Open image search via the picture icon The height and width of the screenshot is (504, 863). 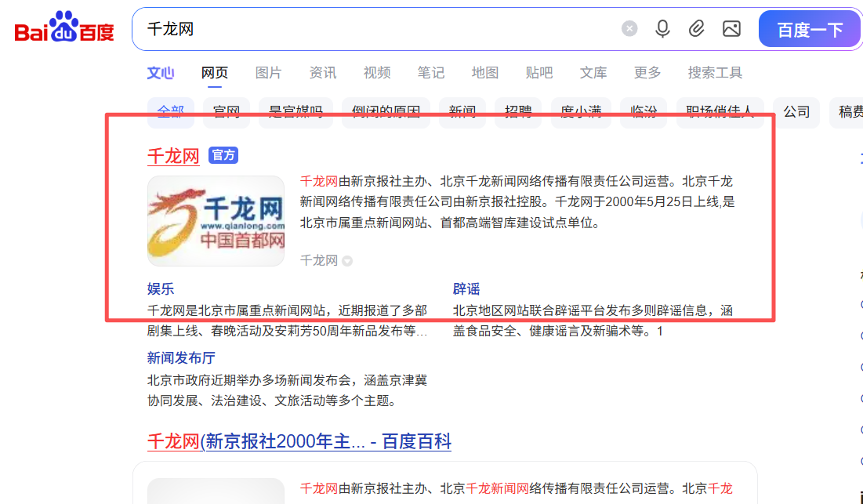click(732, 28)
